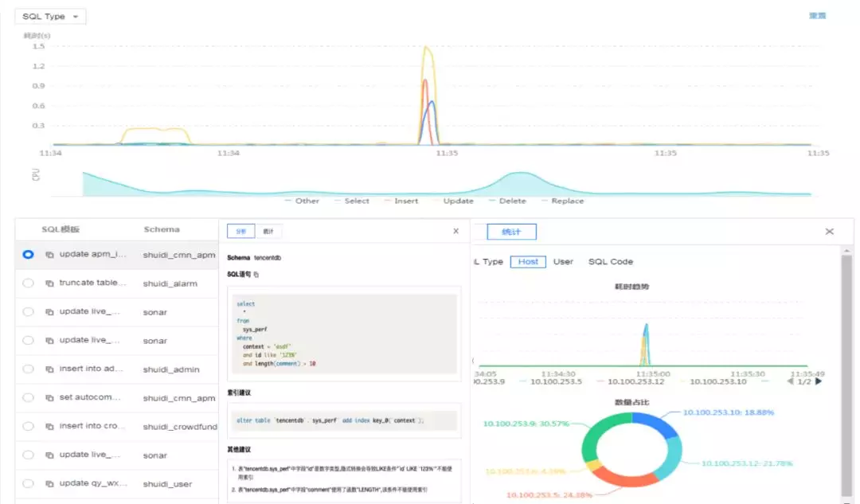860x504 pixels.
Task: Go to next legend page arrow
Action: (x=819, y=381)
